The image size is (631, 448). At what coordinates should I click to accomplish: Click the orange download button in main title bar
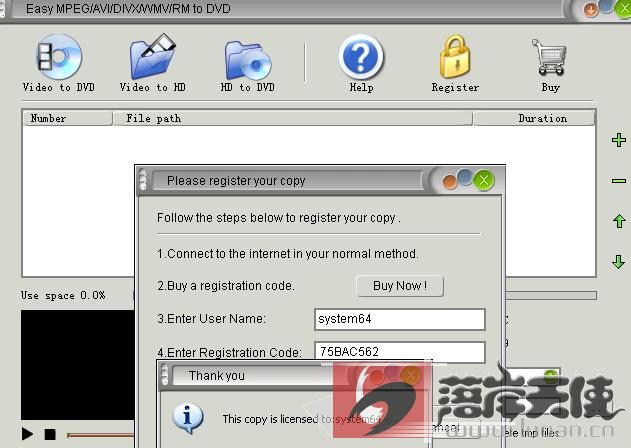[x=591, y=9]
